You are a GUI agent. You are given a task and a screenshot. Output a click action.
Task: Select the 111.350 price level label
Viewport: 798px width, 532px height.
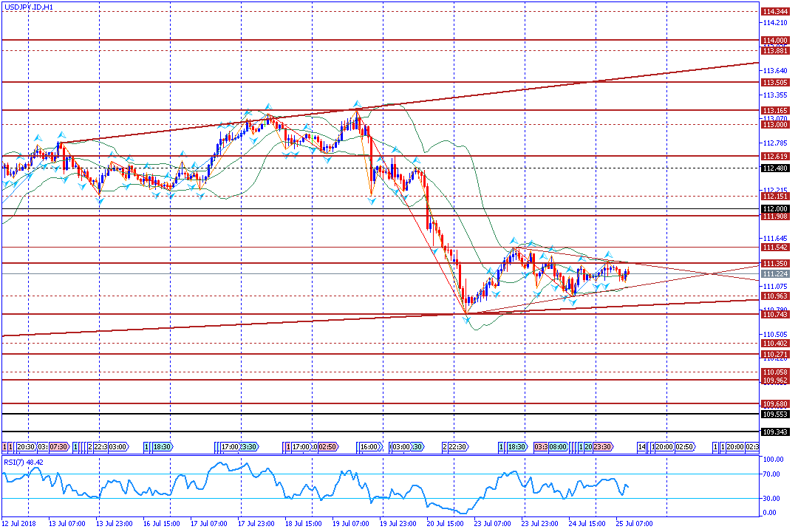click(774, 263)
